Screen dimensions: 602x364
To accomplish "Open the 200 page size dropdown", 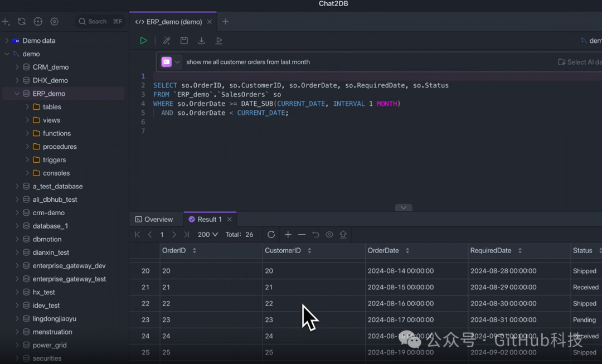I will pos(207,235).
